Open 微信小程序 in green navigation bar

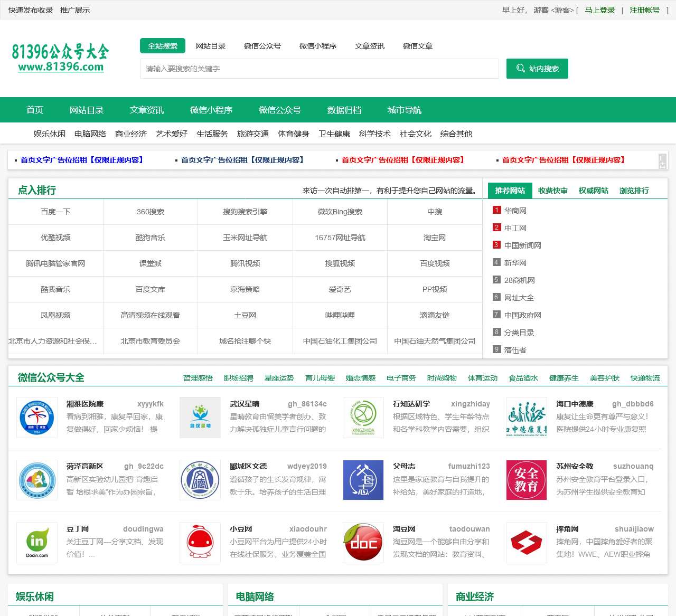pyautogui.click(x=211, y=110)
